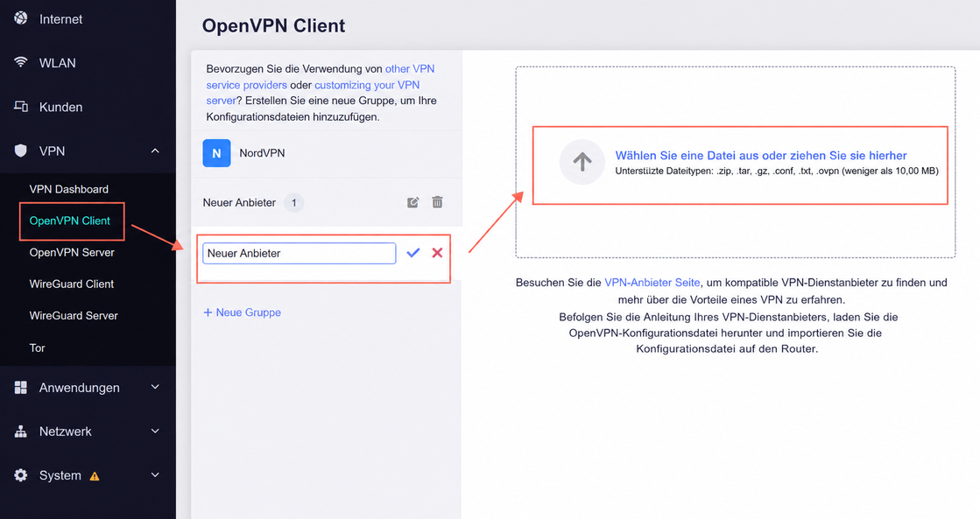Screen dimensions: 980x519
Task: Click 'Wählen Sie eine Datei aus' upload link
Action: pyautogui.click(x=761, y=156)
